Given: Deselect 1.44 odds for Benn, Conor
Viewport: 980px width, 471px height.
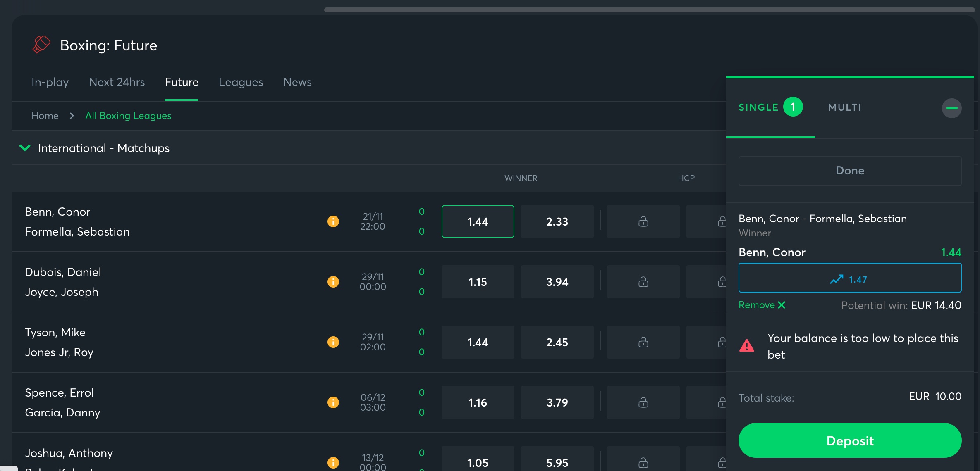Looking at the screenshot, I should click(x=478, y=221).
